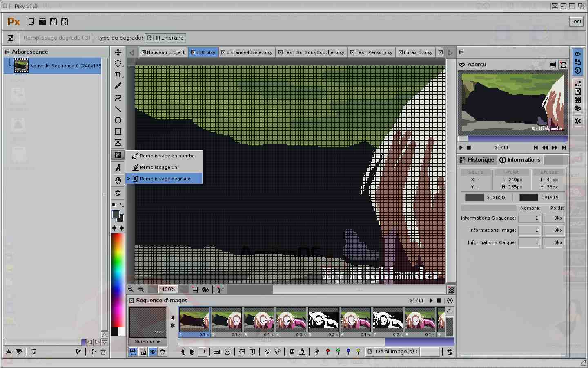Click the save project floppy icon

[x=53, y=22]
